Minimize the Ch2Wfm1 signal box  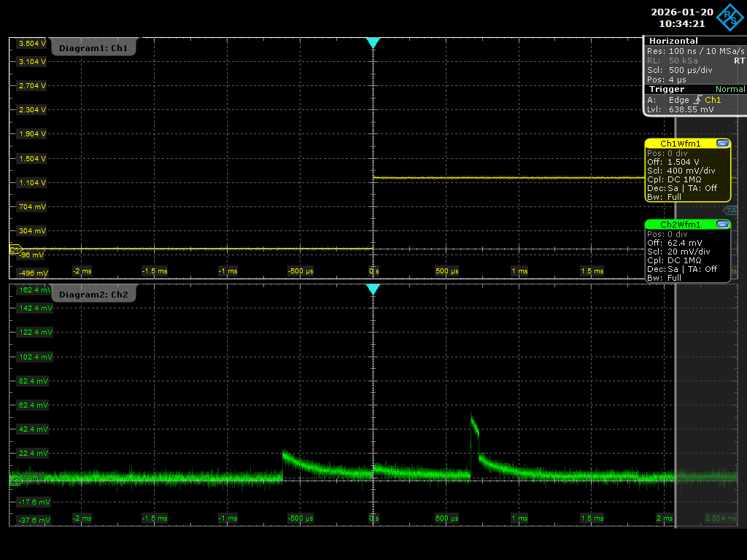(723, 224)
